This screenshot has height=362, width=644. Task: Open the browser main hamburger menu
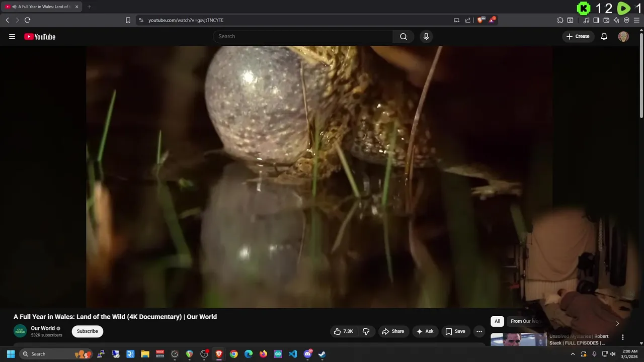click(636, 20)
